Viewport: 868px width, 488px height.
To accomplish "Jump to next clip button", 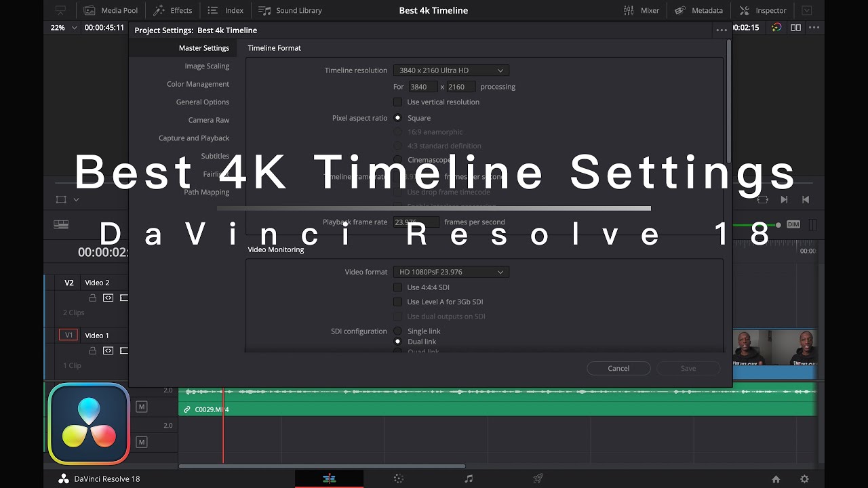I will [x=784, y=199].
